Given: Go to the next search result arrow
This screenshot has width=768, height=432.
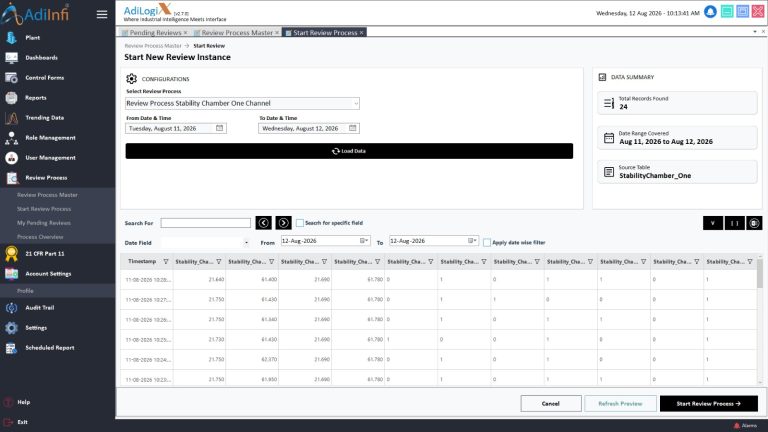Looking at the screenshot, I should pos(284,223).
